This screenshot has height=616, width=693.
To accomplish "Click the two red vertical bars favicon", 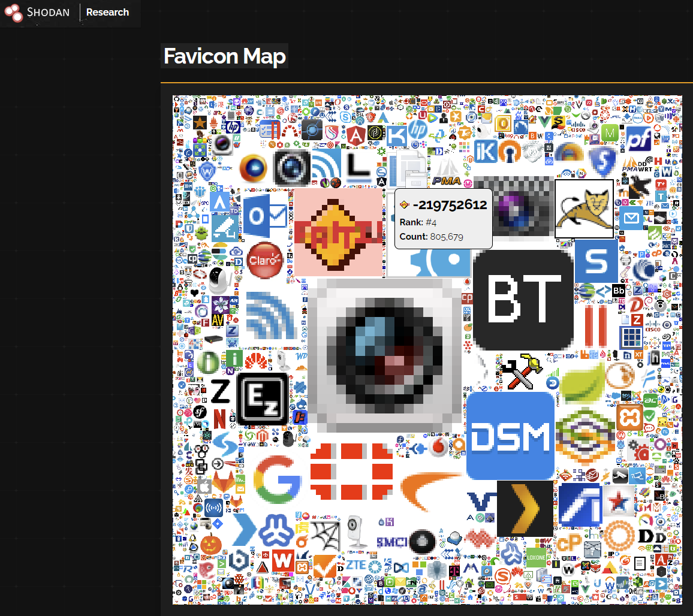I will click(x=595, y=326).
